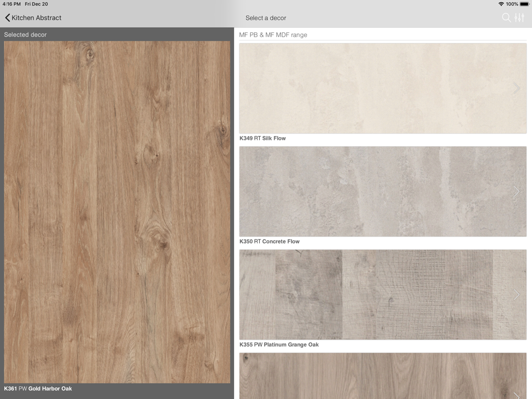Select the K355 PW Platinum Grange Oak swatch

[x=383, y=295]
